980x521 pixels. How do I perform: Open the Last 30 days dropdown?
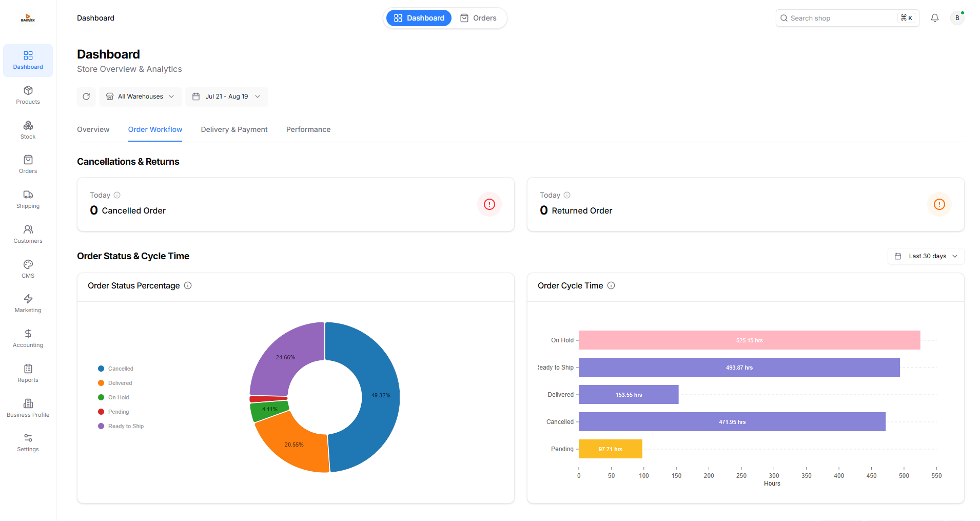click(926, 256)
